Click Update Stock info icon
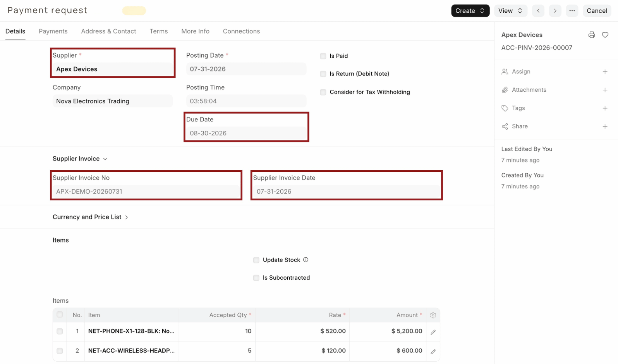Viewport: 618px width, 364px height. [x=306, y=260]
